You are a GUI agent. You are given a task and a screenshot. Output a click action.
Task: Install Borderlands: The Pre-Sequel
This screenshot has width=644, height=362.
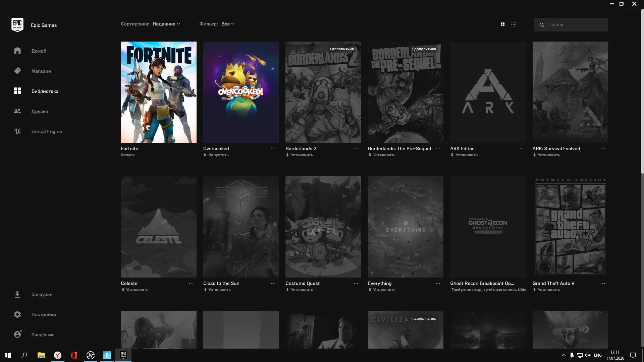coord(382,155)
